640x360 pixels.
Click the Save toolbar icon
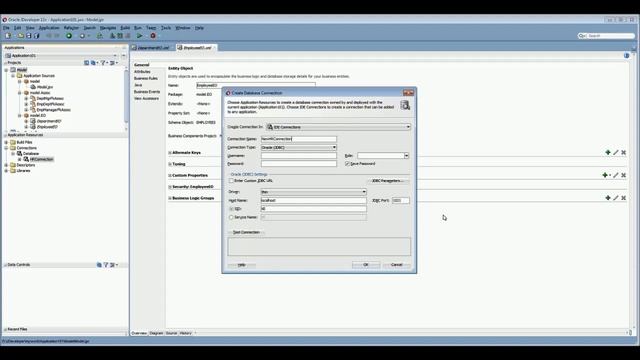[x=29, y=36]
